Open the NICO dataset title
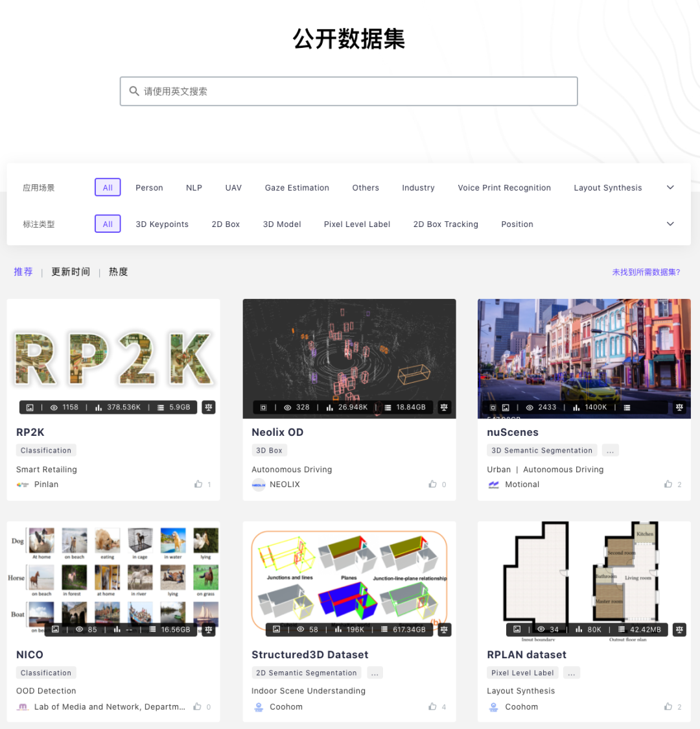Viewport: 700px width, 729px height. coord(30,654)
